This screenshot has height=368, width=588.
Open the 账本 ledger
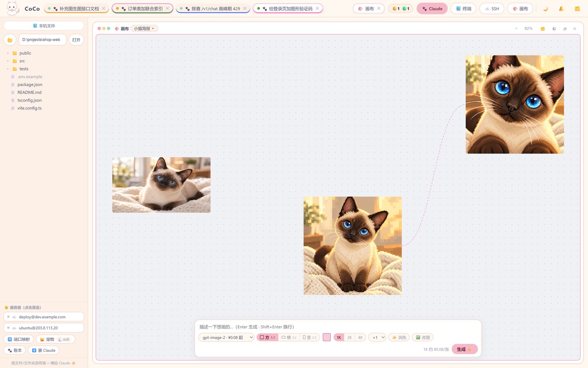point(15,350)
